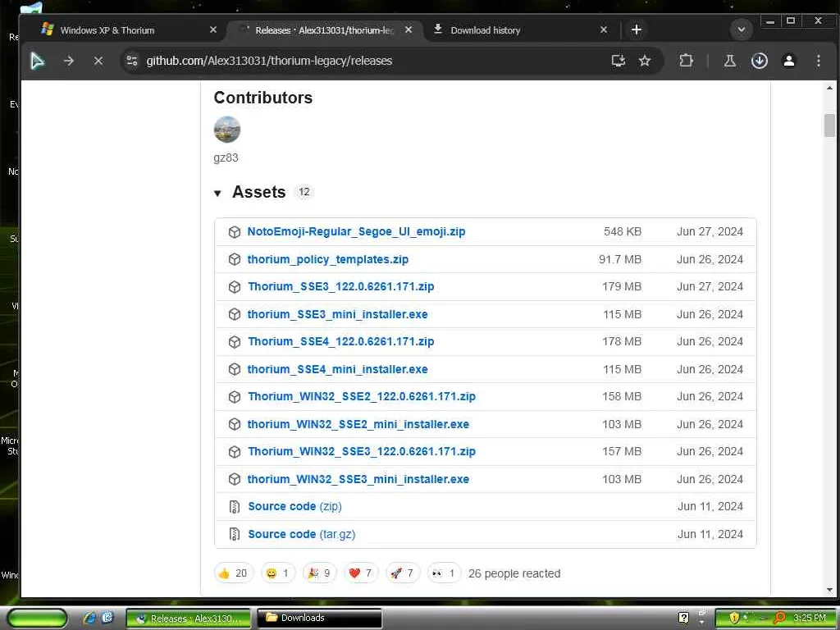Click the Thorium back navigation arrow
Viewport: 840px width, 630px height.
[x=38, y=61]
